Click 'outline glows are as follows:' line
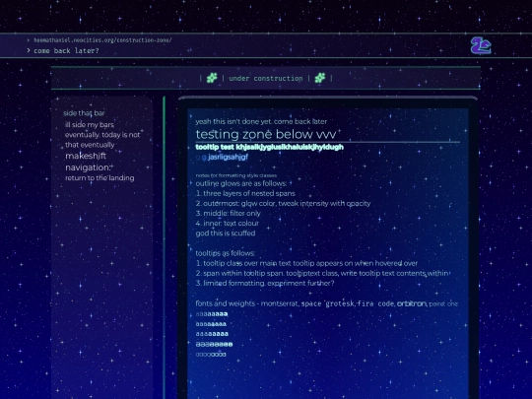Screen dimensions: 532x399 (241, 183)
